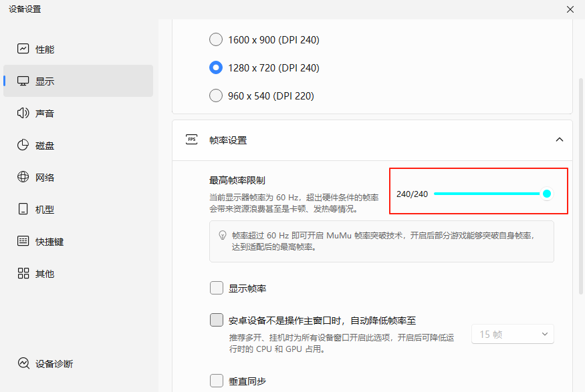Image resolution: width=585 pixels, height=392 pixels.
Task: Click the 快捷键 keyboard icon
Action: [x=23, y=241]
